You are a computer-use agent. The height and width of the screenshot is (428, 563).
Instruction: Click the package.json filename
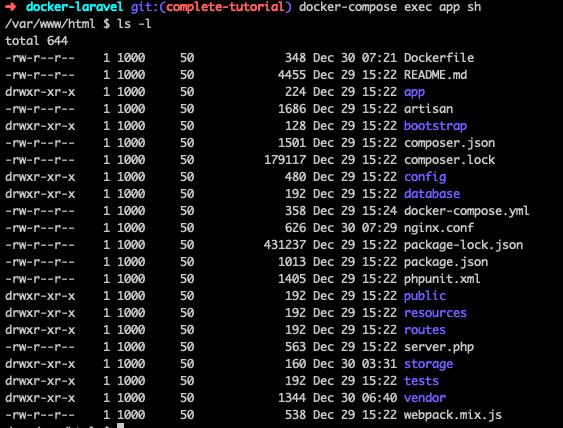pyautogui.click(x=446, y=262)
